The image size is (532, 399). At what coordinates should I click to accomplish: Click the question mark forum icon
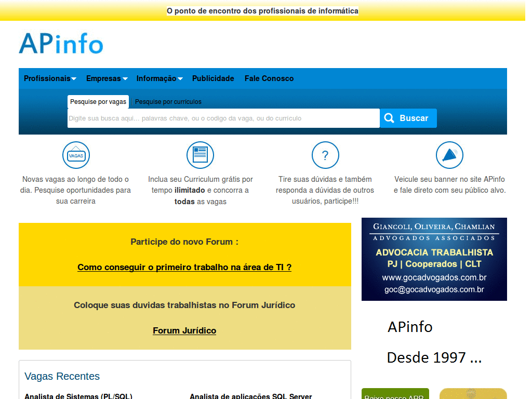[325, 155]
